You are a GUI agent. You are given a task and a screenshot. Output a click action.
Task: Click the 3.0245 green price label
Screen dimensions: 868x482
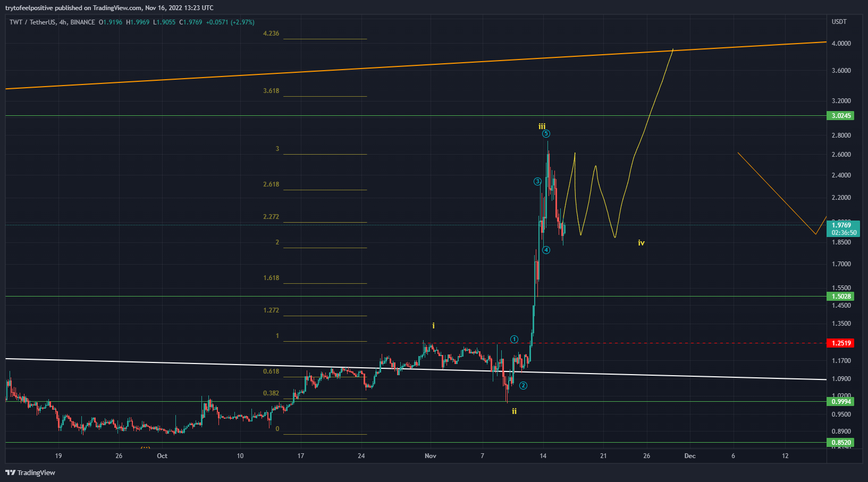[841, 116]
